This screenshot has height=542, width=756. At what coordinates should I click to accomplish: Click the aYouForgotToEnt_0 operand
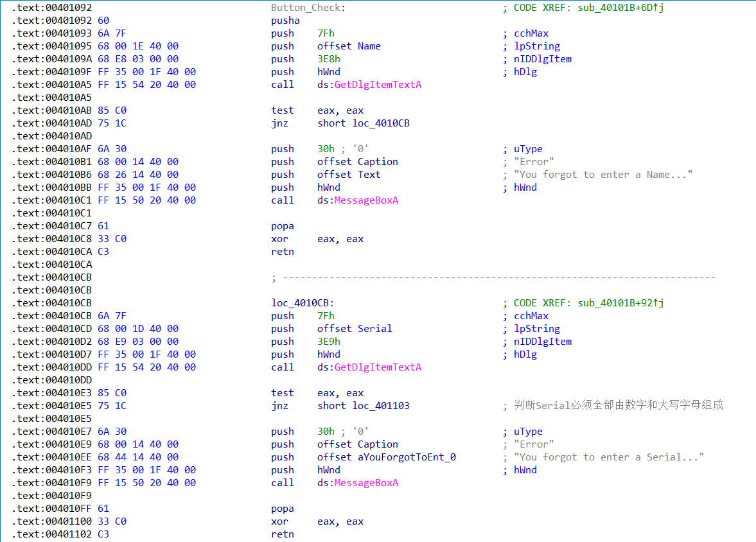coord(407,457)
